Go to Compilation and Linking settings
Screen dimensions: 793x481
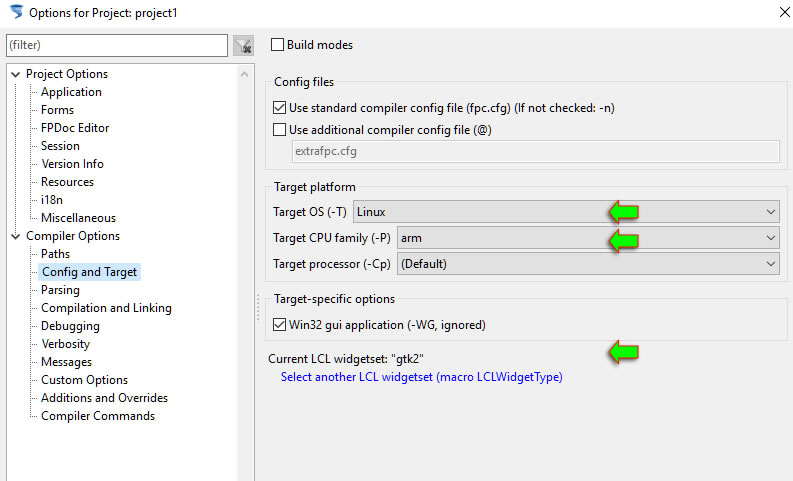pos(106,308)
